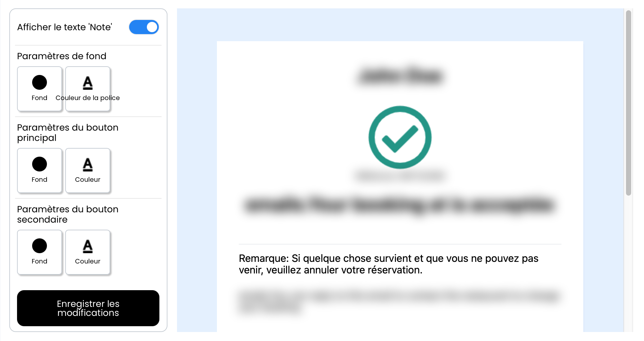Save with Enregistrer les modifications
This screenshot has width=644, height=341.
pyautogui.click(x=88, y=308)
